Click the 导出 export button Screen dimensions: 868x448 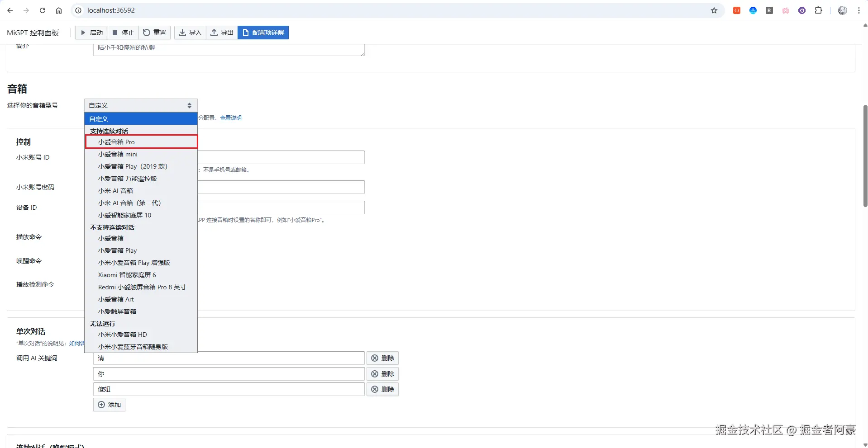click(222, 33)
